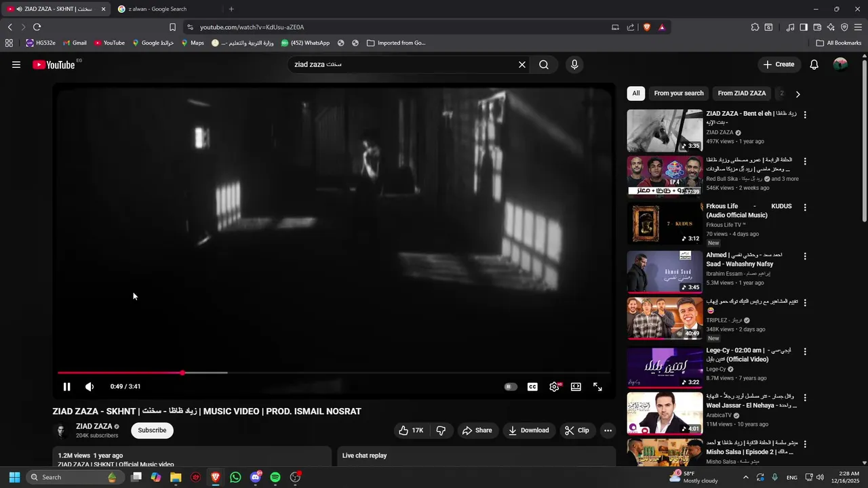Screen dimensions: 868x488
Task: Download the video
Action: point(529,430)
